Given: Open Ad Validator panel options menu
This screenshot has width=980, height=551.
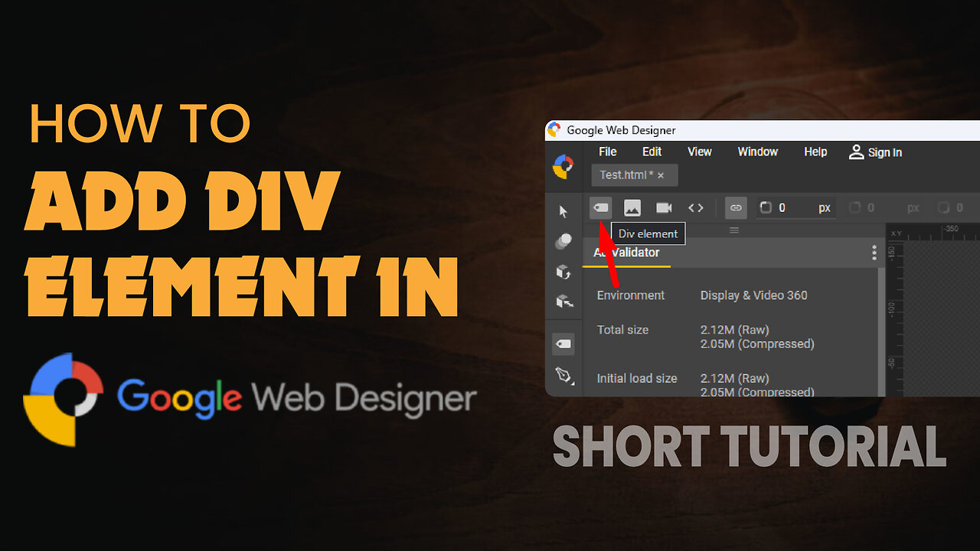Looking at the screenshot, I should [874, 253].
